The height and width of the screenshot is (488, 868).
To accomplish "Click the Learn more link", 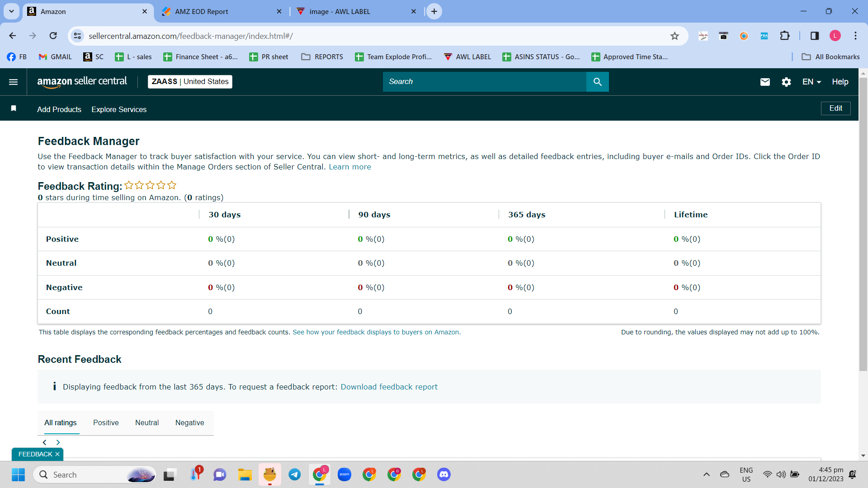I will [x=350, y=167].
